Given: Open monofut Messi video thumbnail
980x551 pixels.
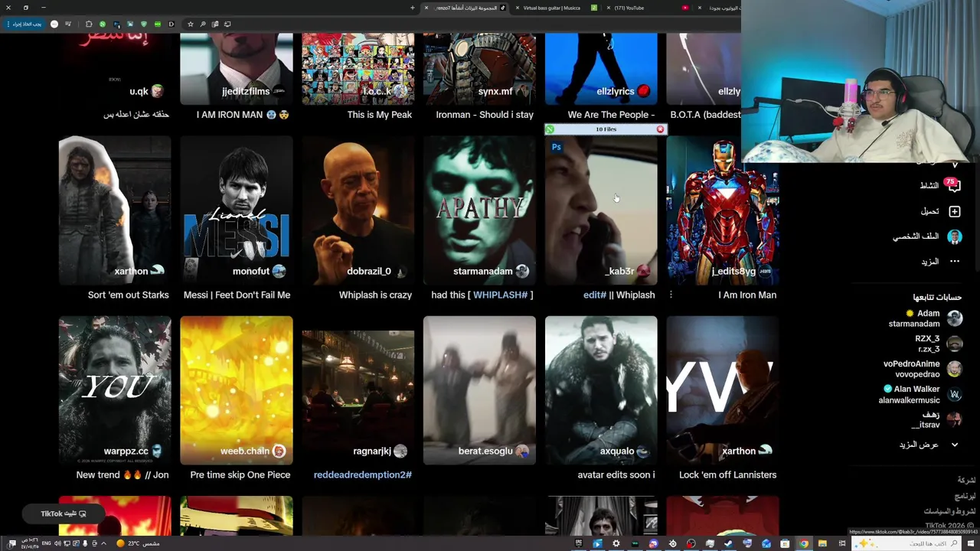Looking at the screenshot, I should coord(237,210).
